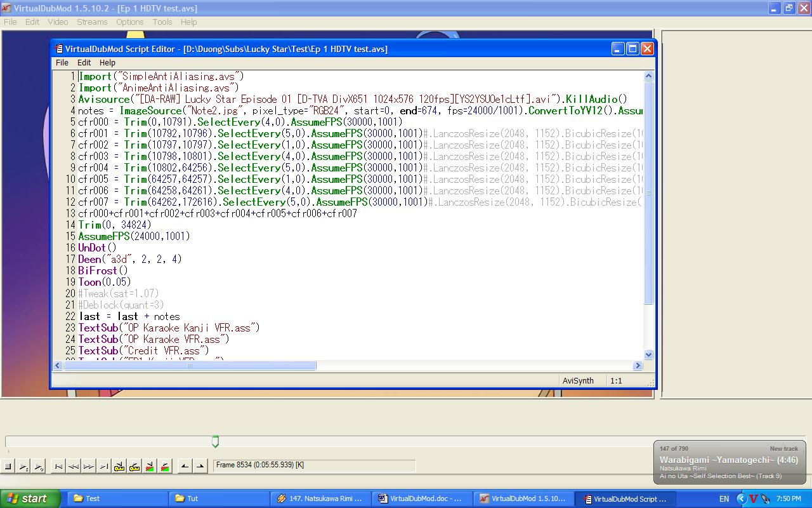Image resolution: width=812 pixels, height=508 pixels.
Task: Open main window Help menu
Action: point(188,22)
